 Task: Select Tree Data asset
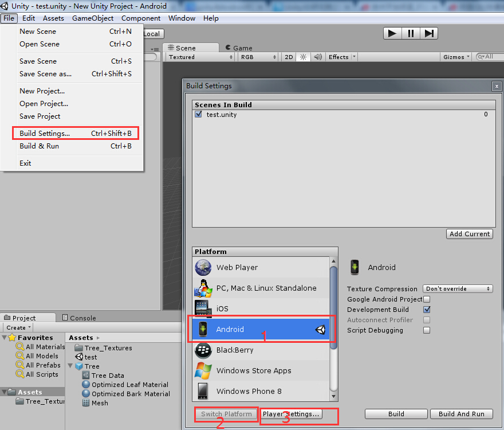pyautogui.click(x=103, y=376)
